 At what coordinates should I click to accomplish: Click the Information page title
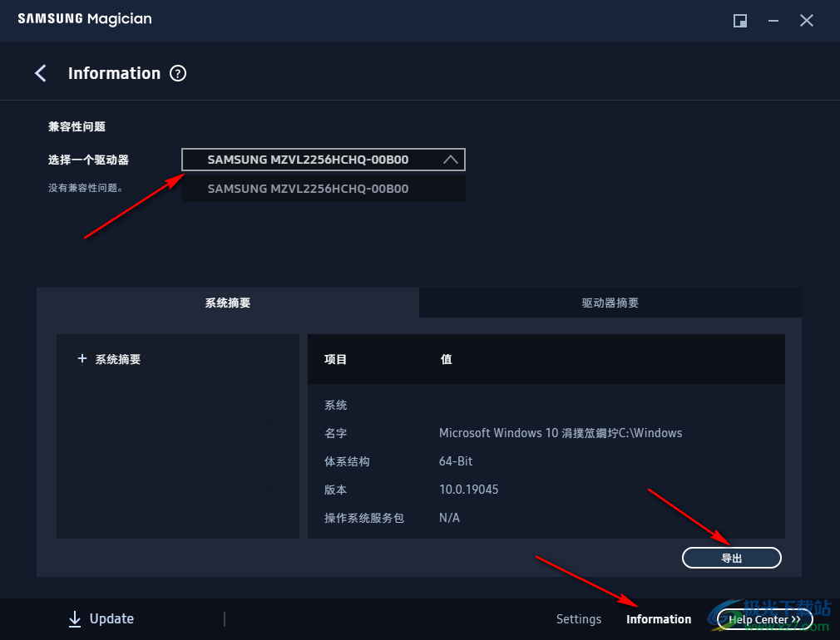(x=114, y=73)
